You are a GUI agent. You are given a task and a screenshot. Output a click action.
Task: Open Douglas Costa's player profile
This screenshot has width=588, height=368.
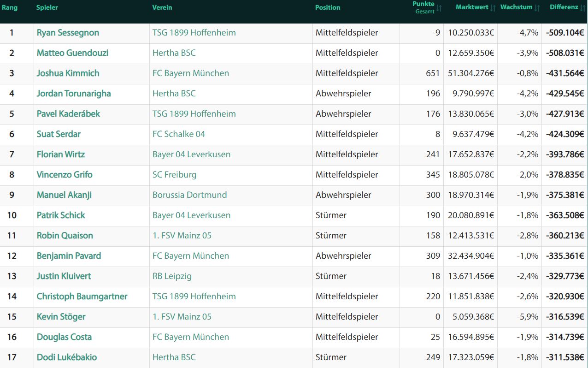tap(64, 337)
